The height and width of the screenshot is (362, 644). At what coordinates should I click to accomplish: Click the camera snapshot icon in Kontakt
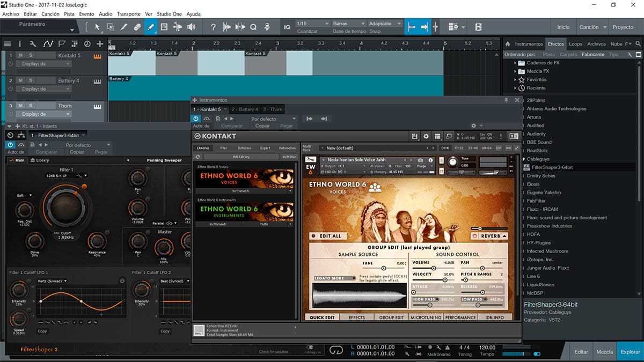[x=420, y=160]
